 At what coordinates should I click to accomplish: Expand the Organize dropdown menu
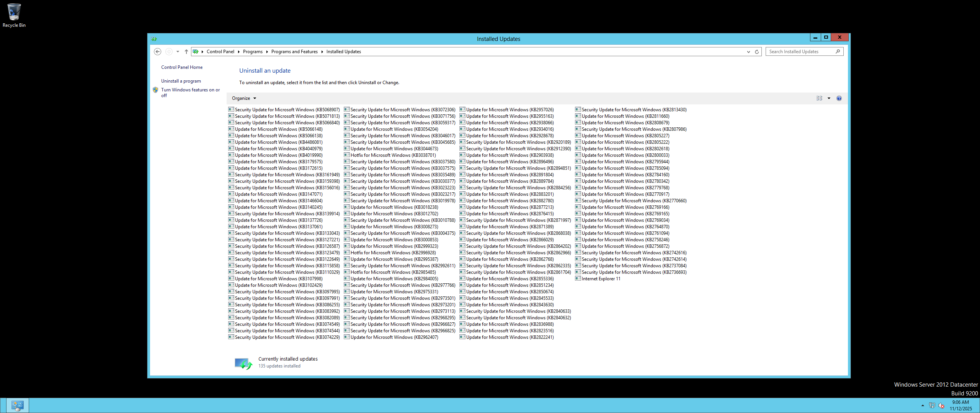pyautogui.click(x=244, y=98)
